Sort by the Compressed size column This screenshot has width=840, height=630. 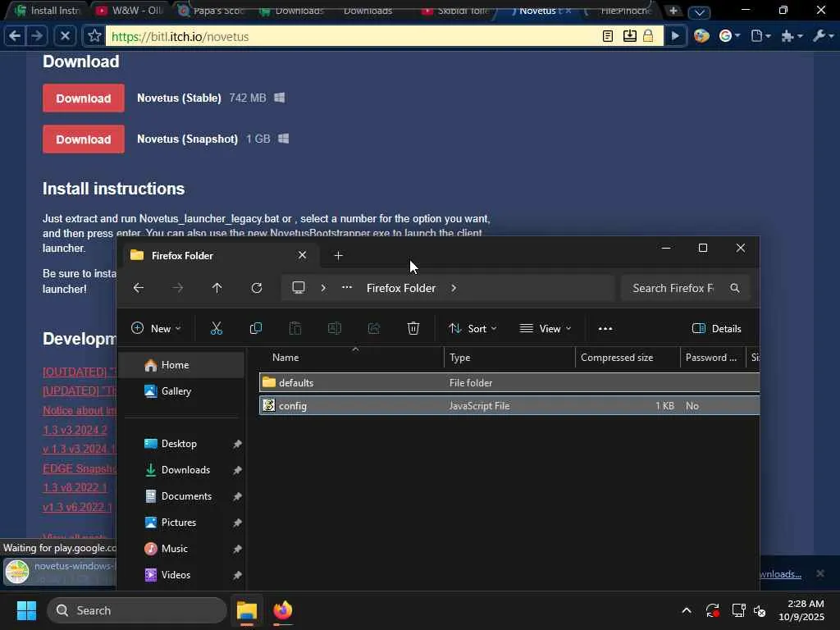(x=628, y=358)
